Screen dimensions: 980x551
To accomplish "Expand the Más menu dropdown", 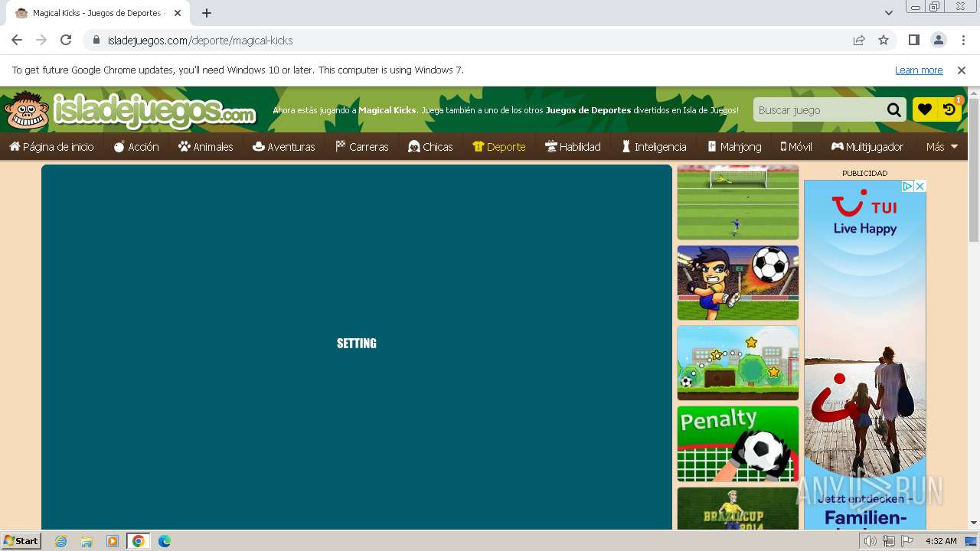I will [x=942, y=147].
